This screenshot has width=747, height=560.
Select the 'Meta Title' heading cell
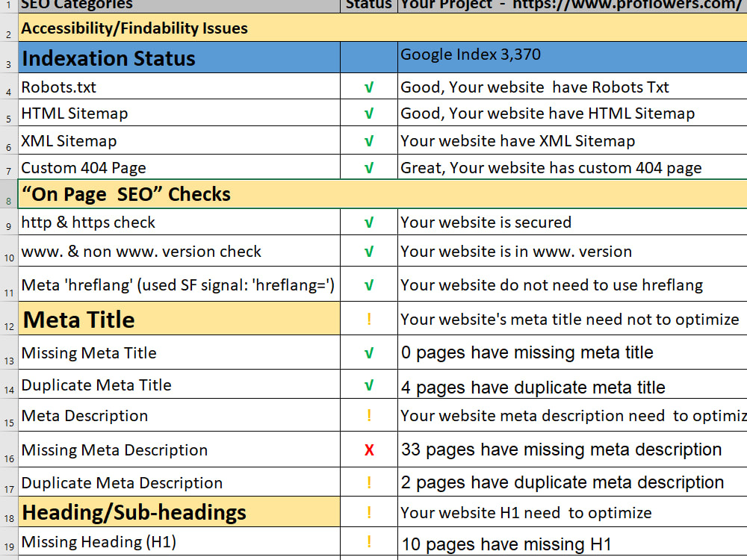179,319
